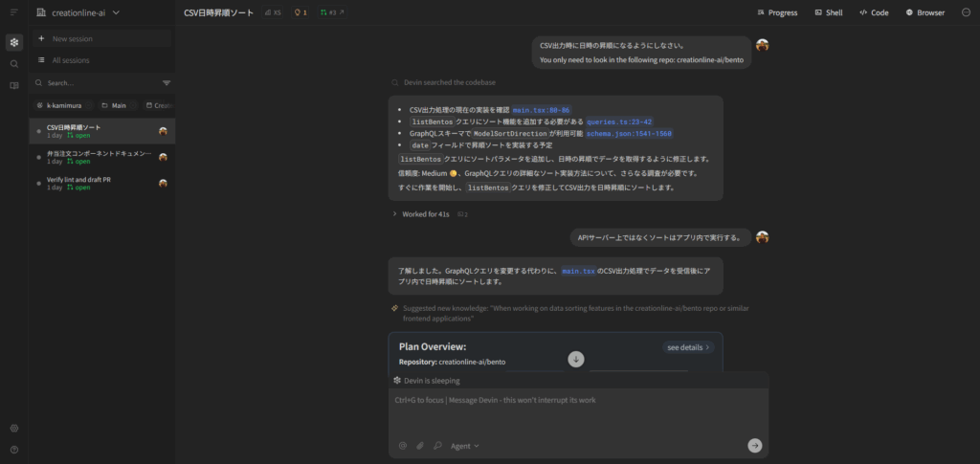Click "see details" in Plan Overview
This screenshot has height=464, width=980.
[x=688, y=347]
